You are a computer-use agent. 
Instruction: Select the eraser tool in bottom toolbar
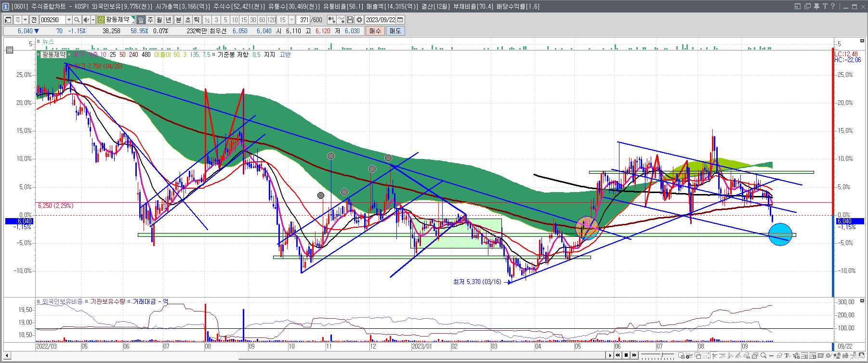(779, 356)
